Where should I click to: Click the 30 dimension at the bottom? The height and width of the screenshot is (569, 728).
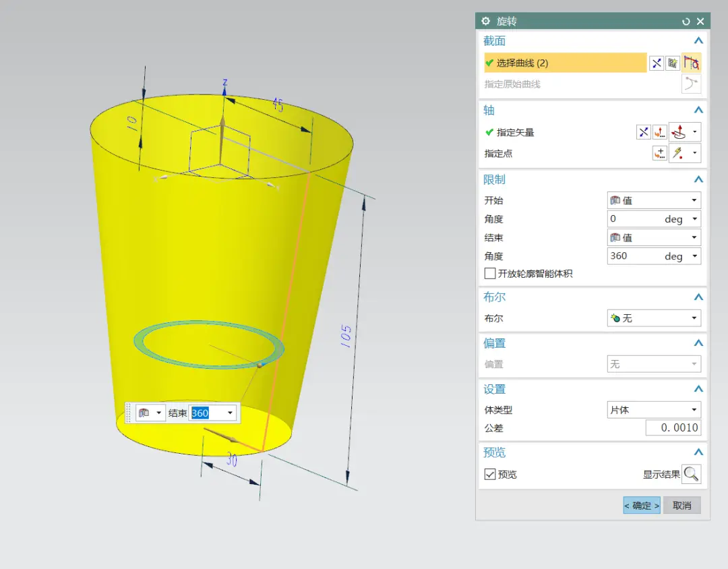point(232,460)
